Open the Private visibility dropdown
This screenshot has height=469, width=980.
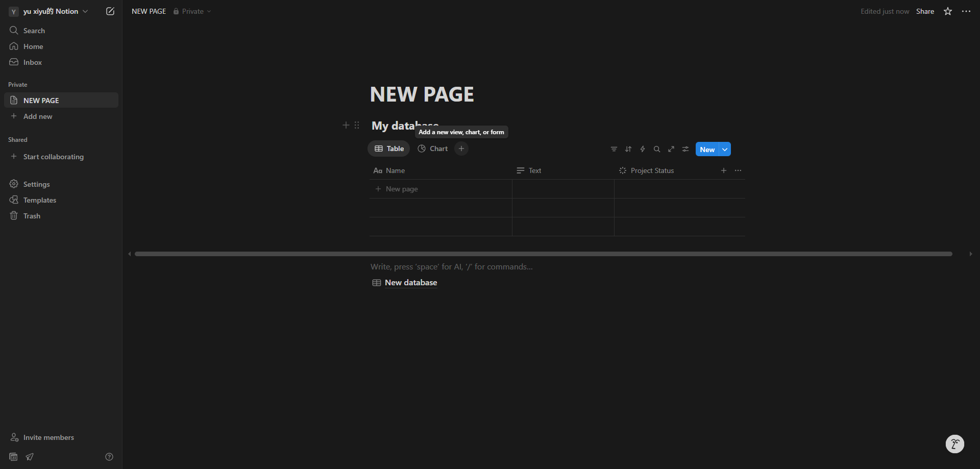[192, 11]
